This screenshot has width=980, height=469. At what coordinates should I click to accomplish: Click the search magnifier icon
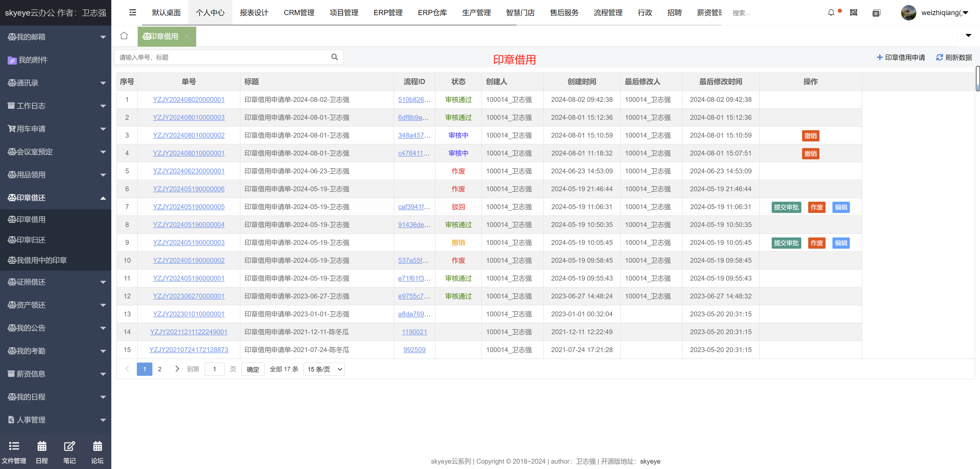pos(334,57)
